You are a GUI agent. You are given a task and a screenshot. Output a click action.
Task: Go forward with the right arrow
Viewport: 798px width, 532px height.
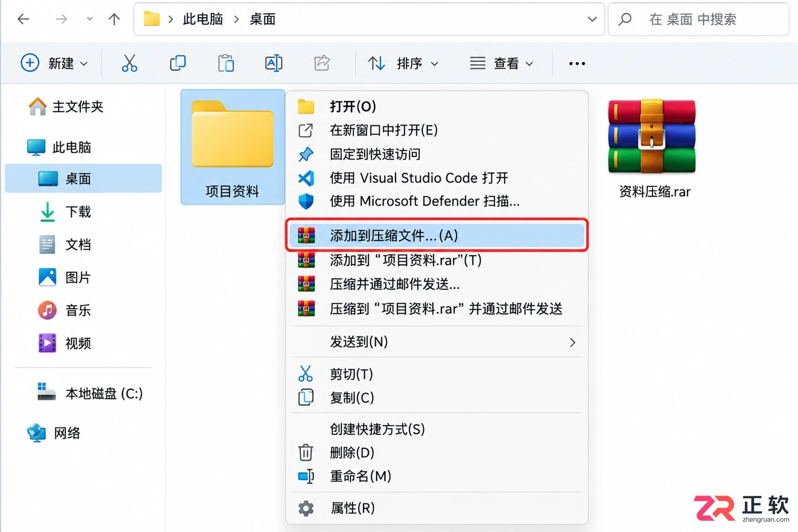pyautogui.click(x=61, y=19)
